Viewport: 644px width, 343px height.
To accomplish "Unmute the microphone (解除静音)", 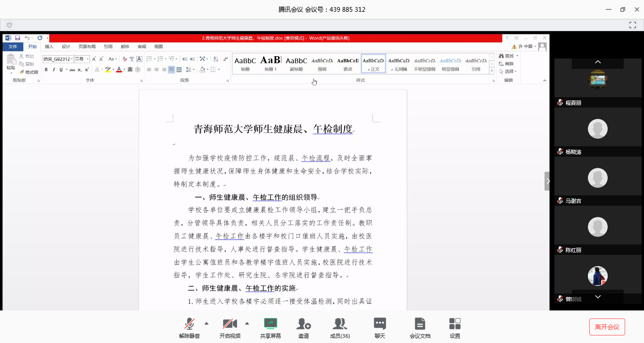I will point(189,324).
